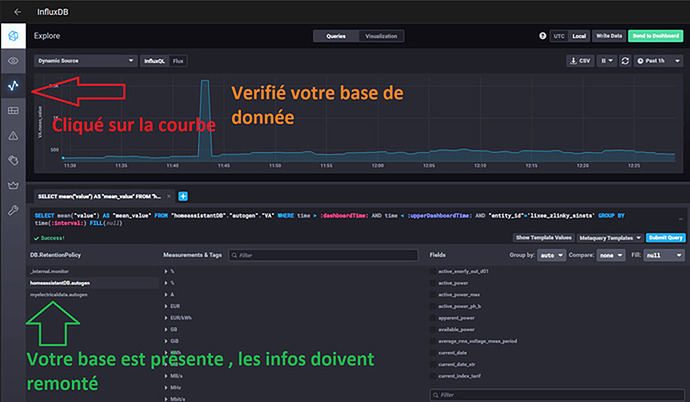This screenshot has height=402, width=690.
Task: Check the current_date_str field checkbox
Action: tap(433, 364)
